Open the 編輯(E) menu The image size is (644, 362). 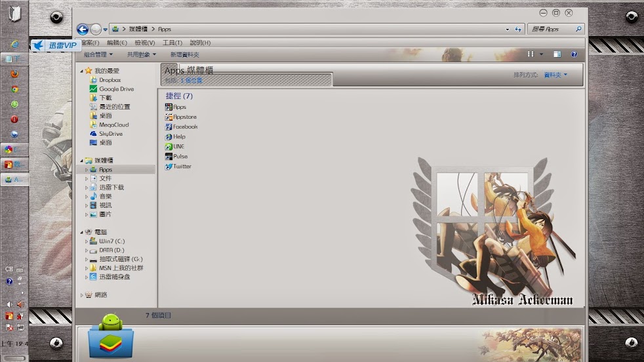[117, 43]
